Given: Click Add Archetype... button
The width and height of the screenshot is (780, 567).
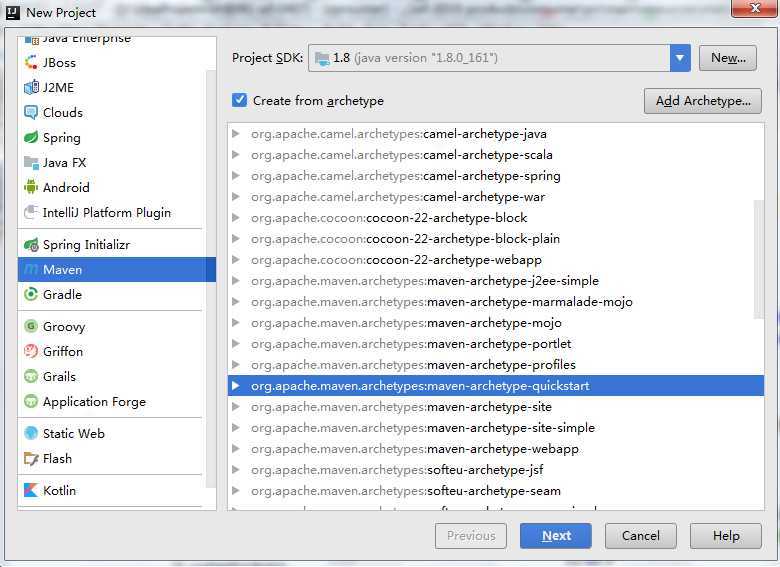Looking at the screenshot, I should (703, 101).
